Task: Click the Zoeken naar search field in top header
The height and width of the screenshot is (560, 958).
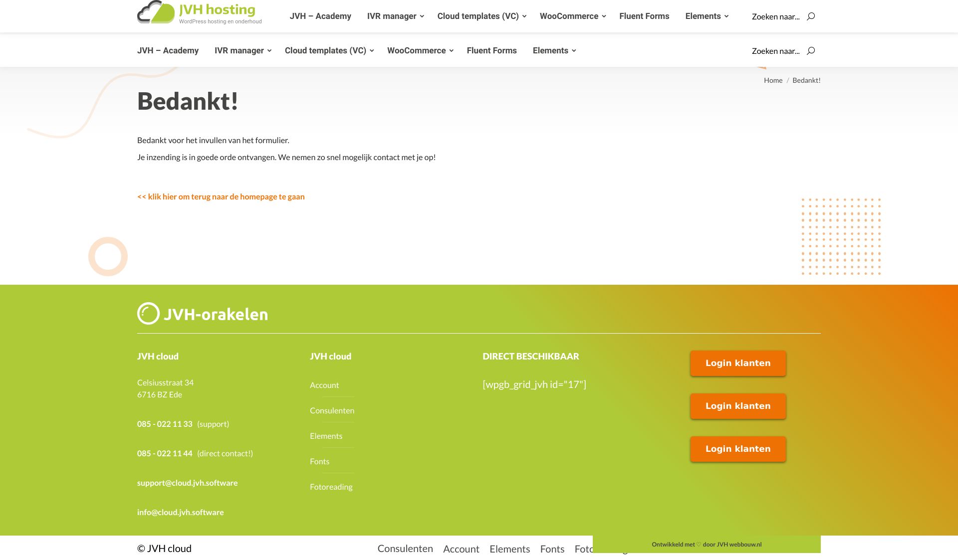Action: point(775,17)
